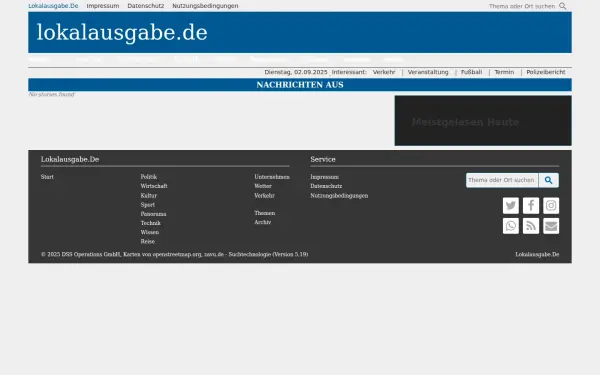The height and width of the screenshot is (375, 600).
Task: Open the Twitter icon in footer
Action: click(x=511, y=205)
